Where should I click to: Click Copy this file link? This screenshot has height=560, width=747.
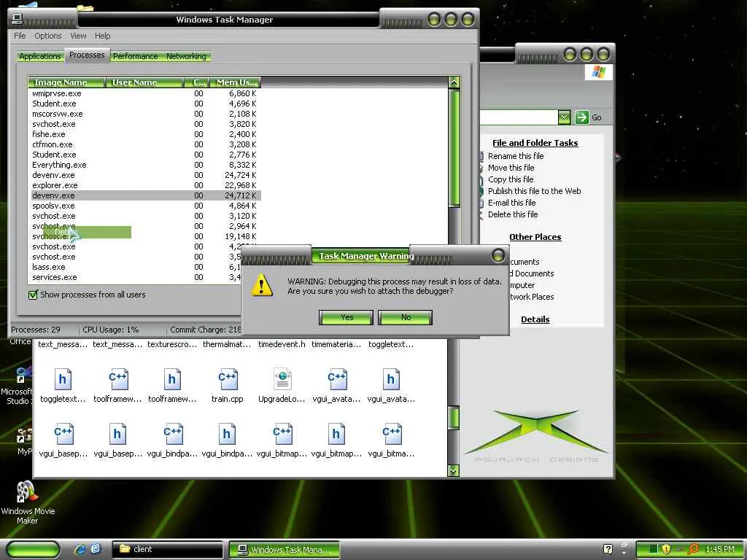click(510, 179)
